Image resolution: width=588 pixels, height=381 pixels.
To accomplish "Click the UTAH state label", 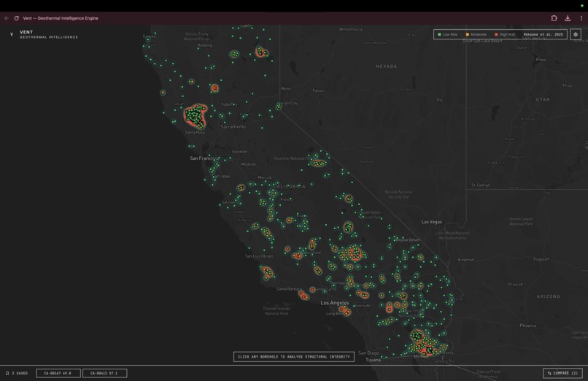I will click(x=543, y=99).
